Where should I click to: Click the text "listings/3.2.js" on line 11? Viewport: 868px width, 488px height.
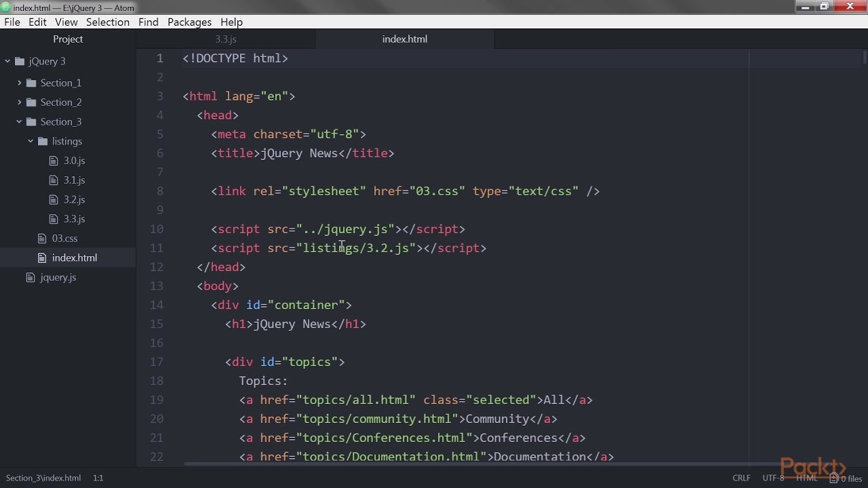click(x=355, y=248)
